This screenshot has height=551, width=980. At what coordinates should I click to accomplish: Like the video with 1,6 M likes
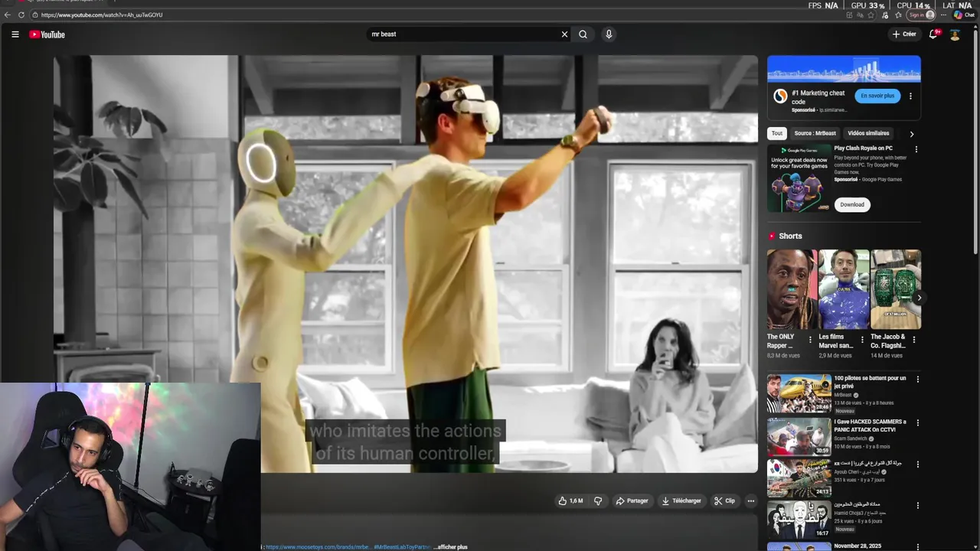point(570,500)
